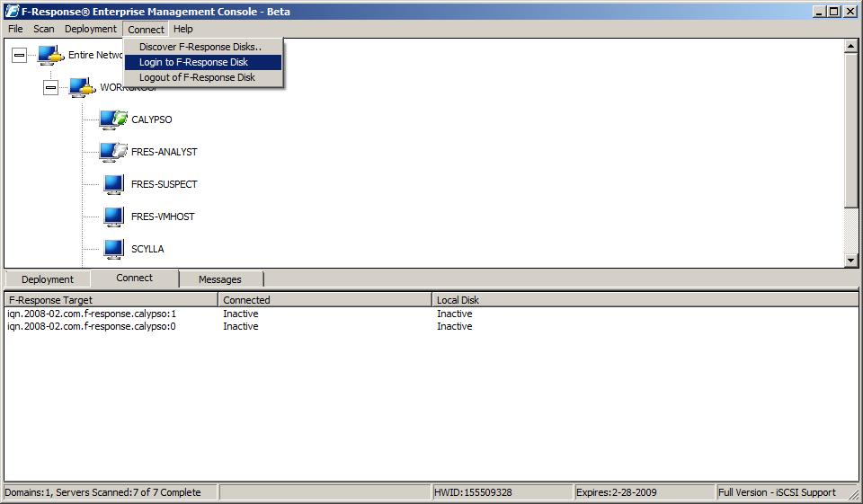Click Expires:2-28-2009 status entry
The width and height of the screenshot is (863, 504).
pos(617,492)
